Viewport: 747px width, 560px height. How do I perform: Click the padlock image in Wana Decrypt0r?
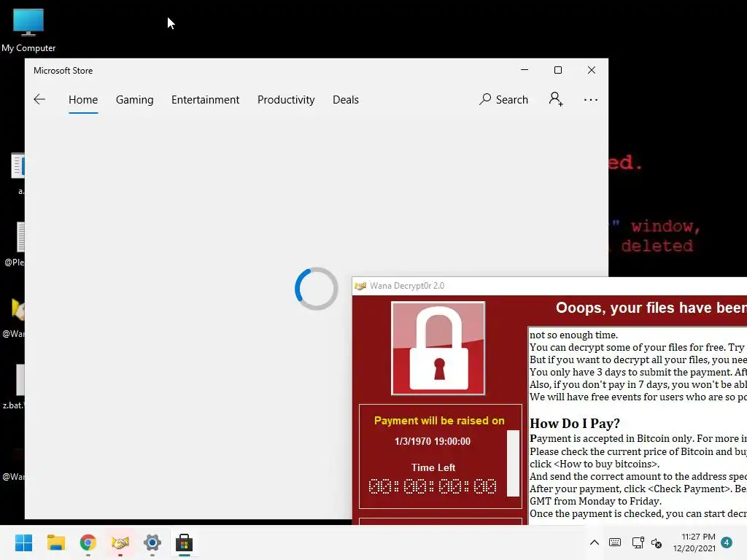(438, 348)
